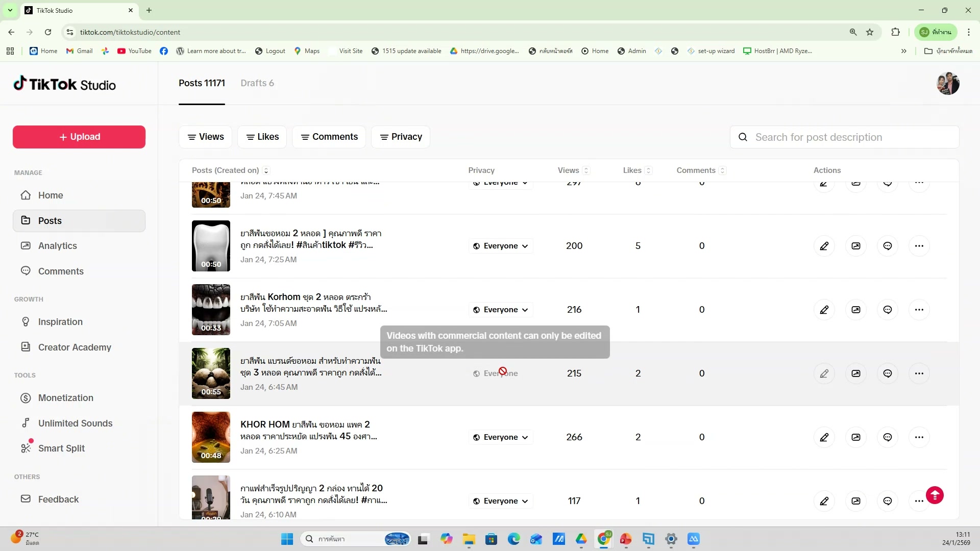Click edit pencil for 200-views toothpaste post
The width and height of the screenshot is (980, 551).
pyautogui.click(x=824, y=246)
